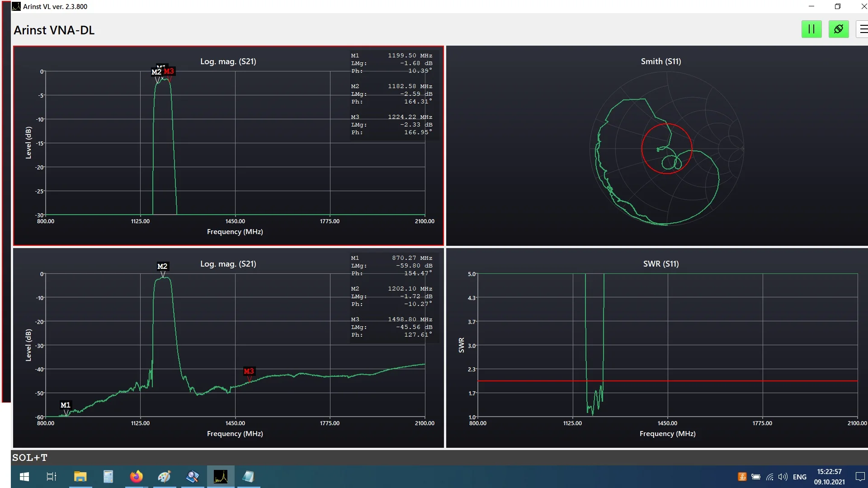Open Task View on the taskbar
This screenshot has height=488, width=868.
[x=52, y=477]
